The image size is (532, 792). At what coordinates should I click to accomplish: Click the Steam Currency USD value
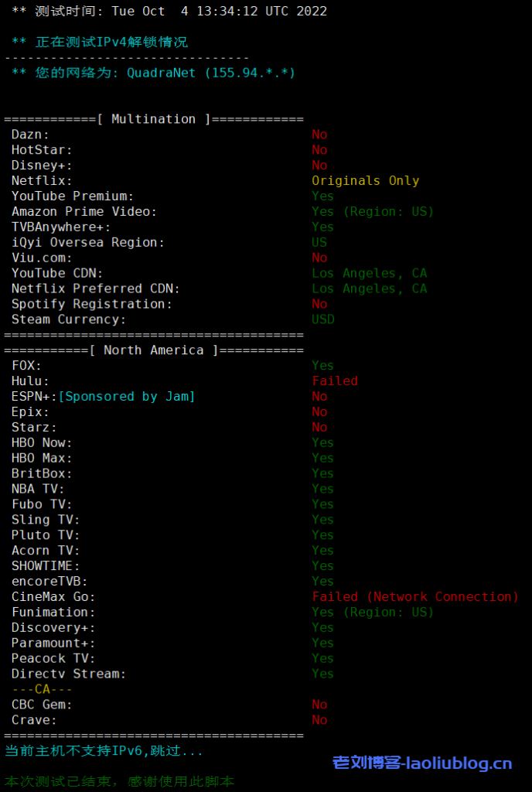coord(323,319)
